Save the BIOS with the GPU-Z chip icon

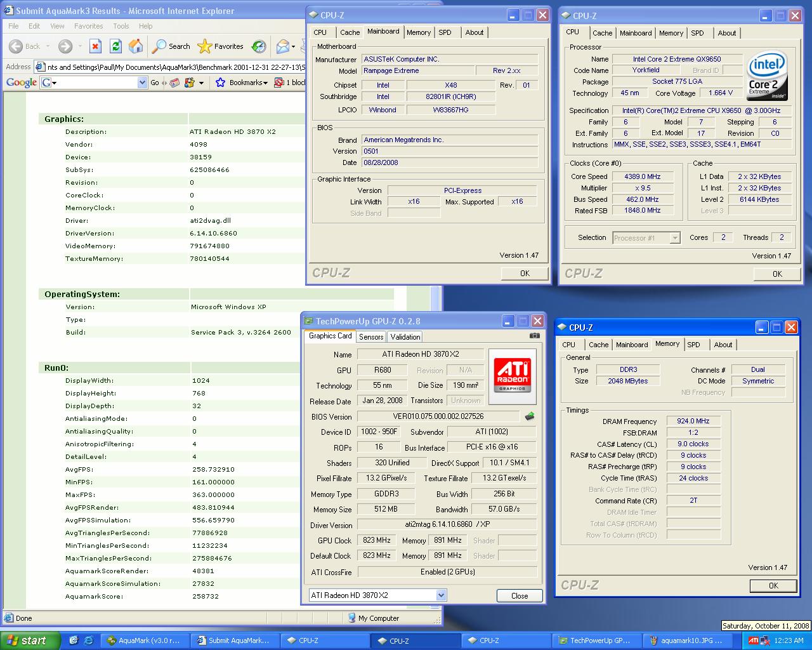tap(530, 416)
